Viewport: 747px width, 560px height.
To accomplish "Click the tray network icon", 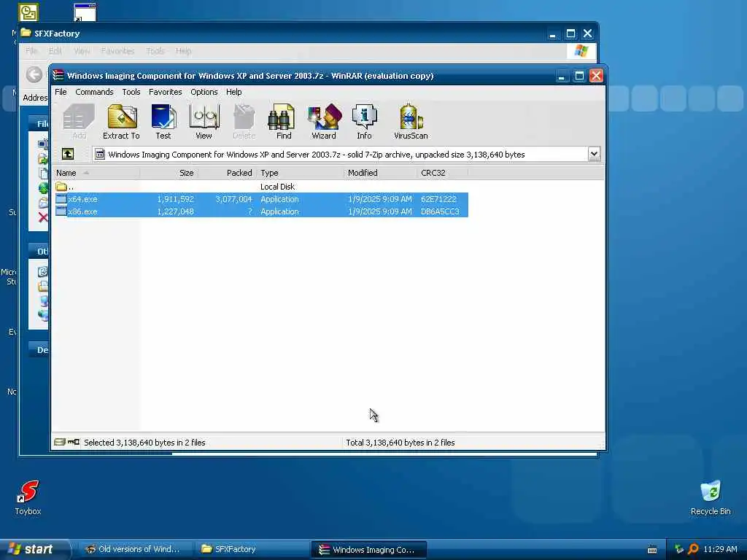I will tap(679, 549).
